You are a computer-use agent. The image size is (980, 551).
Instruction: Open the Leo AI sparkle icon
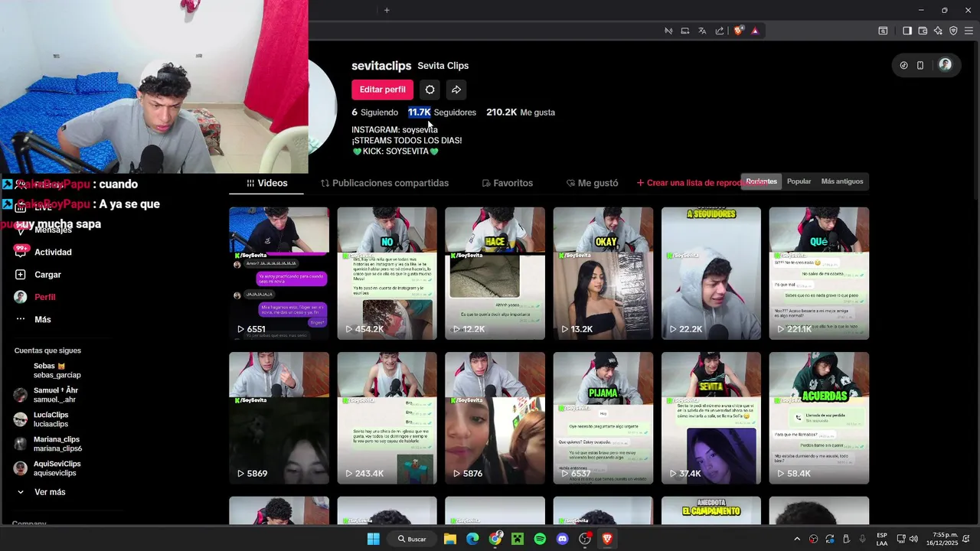point(938,31)
